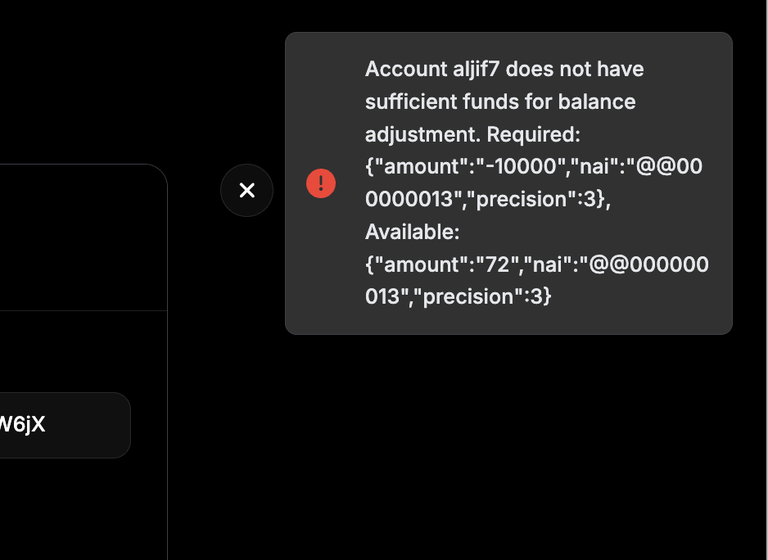Image resolution: width=768 pixels, height=560 pixels.
Task: Click the text field ending in W6jX
Action: (x=65, y=425)
